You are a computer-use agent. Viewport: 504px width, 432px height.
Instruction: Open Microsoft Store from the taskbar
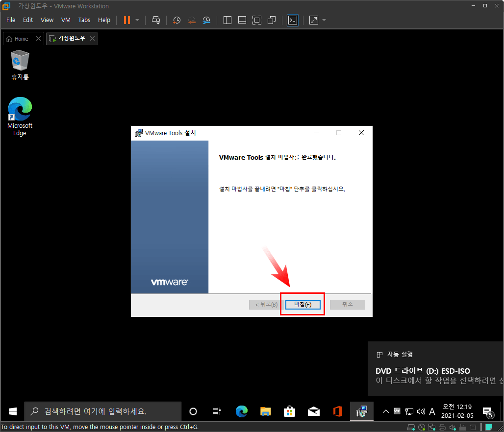click(x=289, y=411)
